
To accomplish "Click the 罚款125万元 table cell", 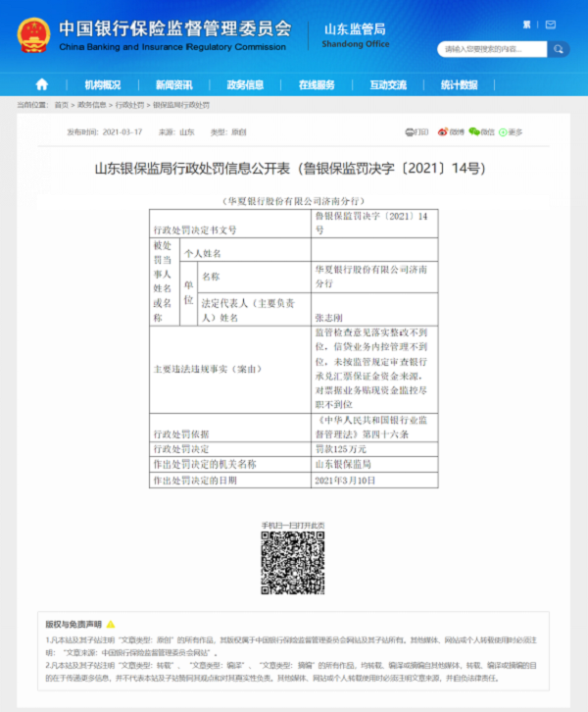I will click(374, 449).
